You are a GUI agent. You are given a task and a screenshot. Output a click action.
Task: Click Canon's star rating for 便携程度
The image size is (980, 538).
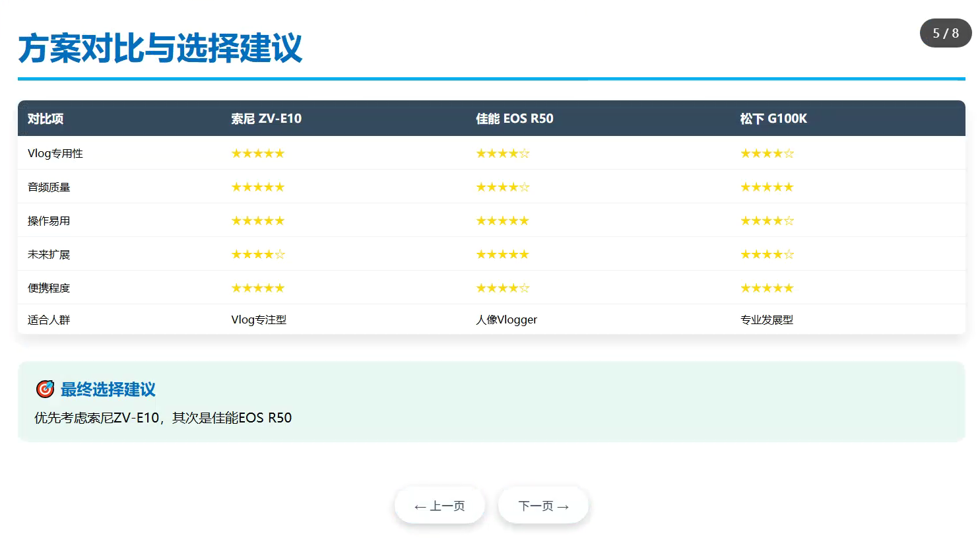503,288
